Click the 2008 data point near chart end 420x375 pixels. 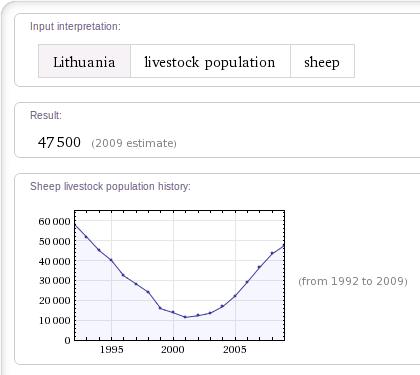272,253
